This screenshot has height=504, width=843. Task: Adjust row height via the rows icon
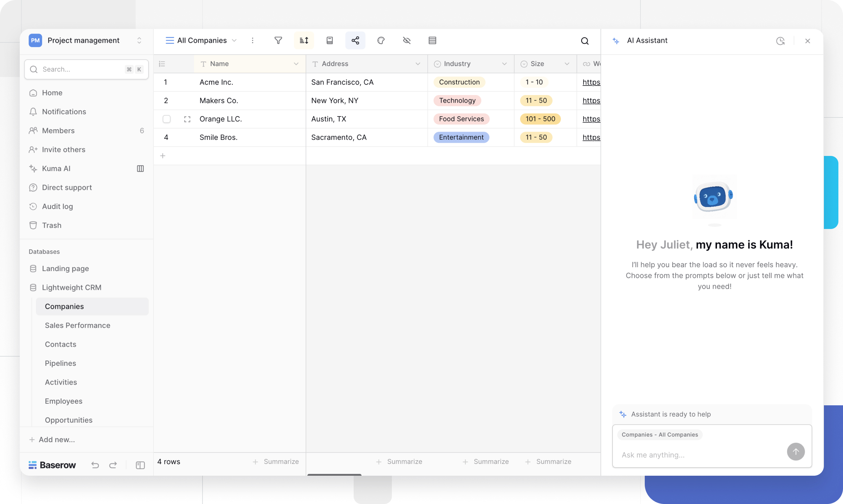(x=432, y=40)
